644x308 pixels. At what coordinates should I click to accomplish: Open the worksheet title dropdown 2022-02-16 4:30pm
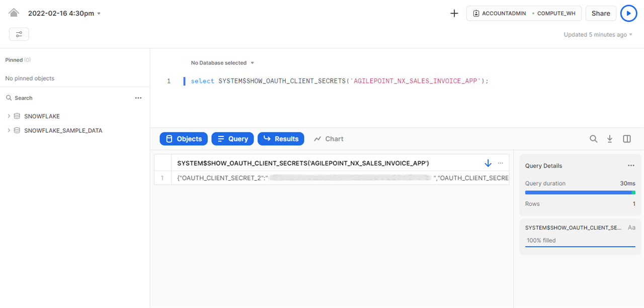64,14
